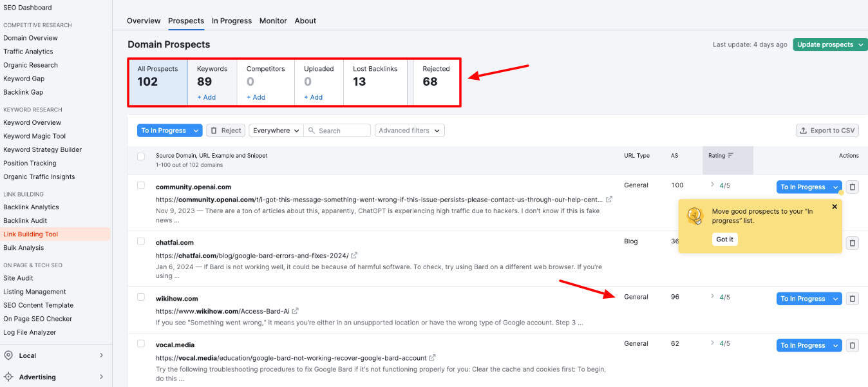The image size is (868, 387).
Task: Open external link icon beside chatfai.com URL
Action: (x=354, y=256)
